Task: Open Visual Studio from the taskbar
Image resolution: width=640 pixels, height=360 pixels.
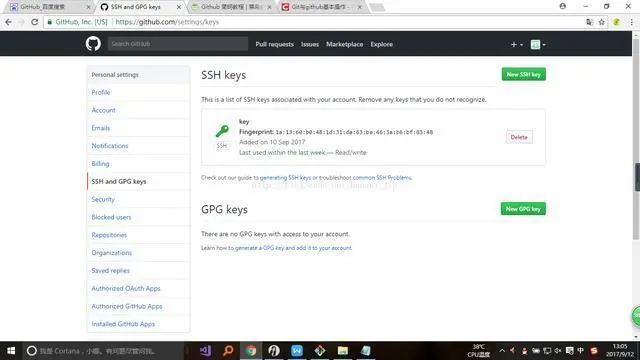Action: (205, 351)
